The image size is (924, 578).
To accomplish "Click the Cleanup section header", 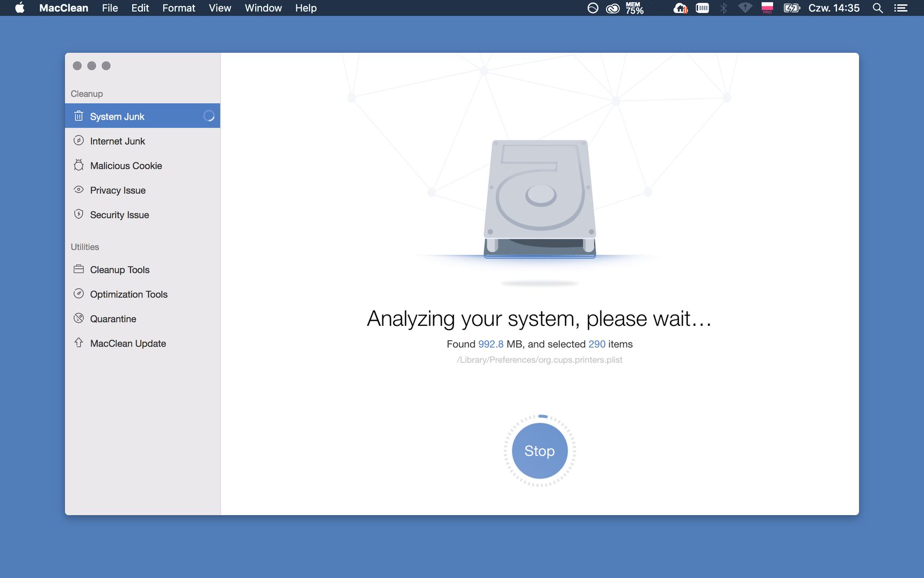I will pos(86,94).
